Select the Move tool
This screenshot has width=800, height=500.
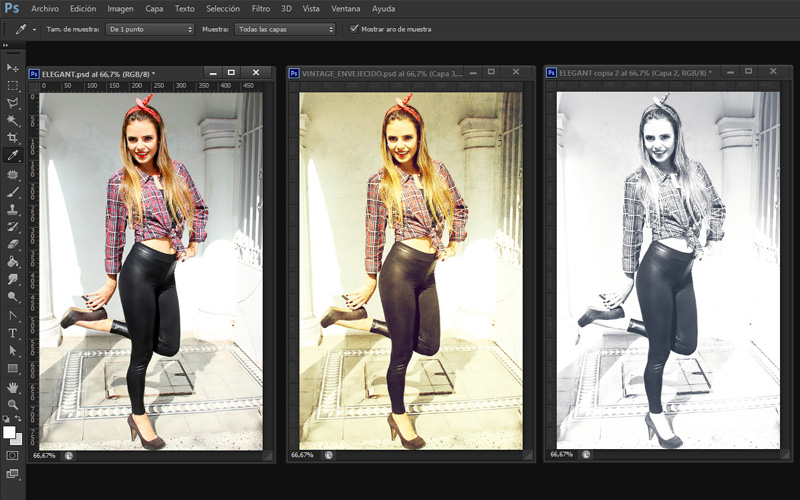point(13,67)
